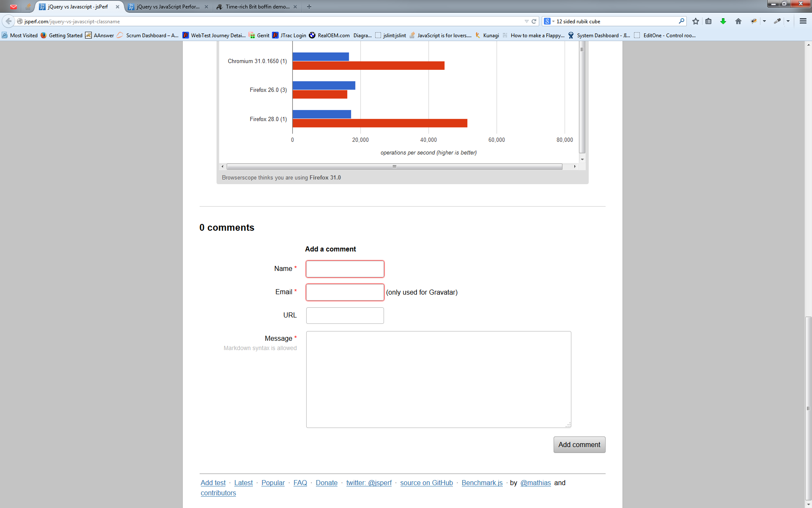Click the Latest link in footer
The height and width of the screenshot is (508, 812).
243,483
